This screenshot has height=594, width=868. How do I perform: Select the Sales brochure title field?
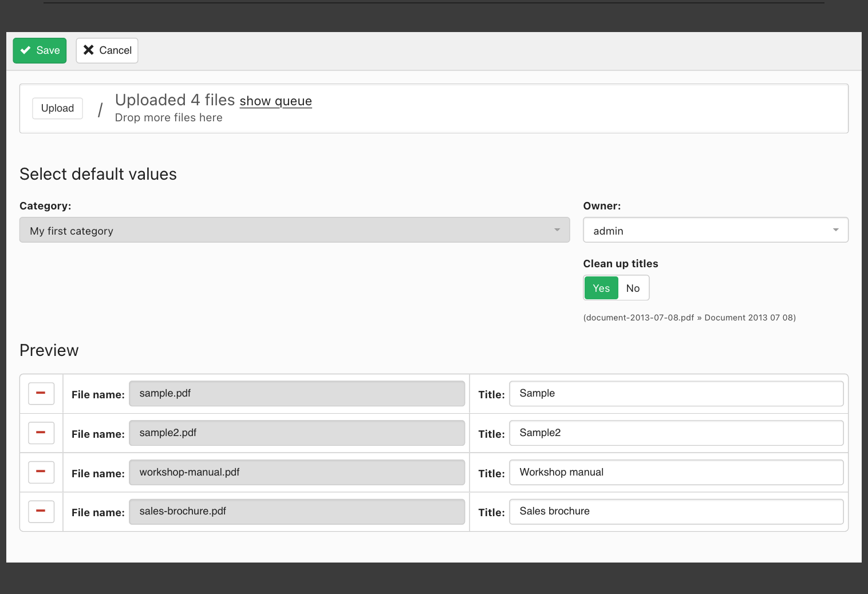(676, 512)
